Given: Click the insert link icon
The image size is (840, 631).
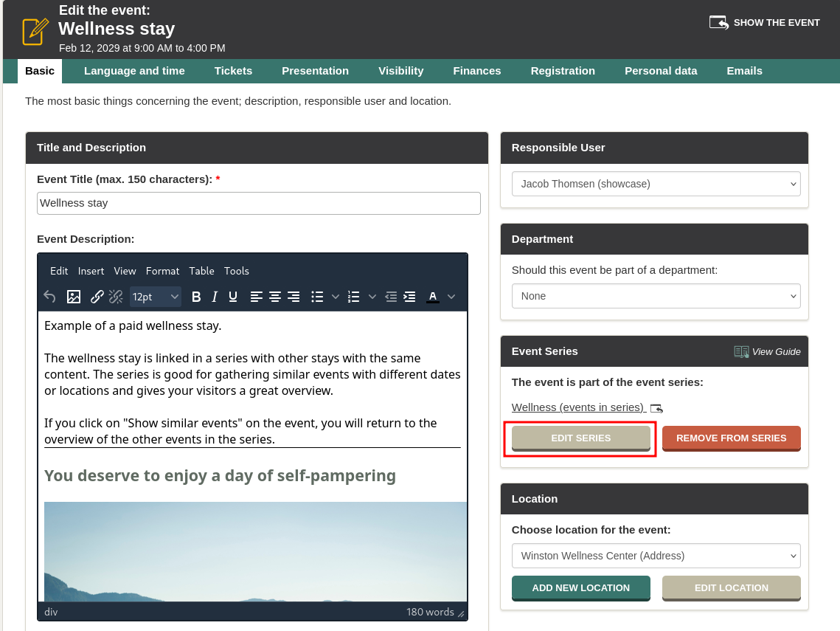Looking at the screenshot, I should pos(97,297).
